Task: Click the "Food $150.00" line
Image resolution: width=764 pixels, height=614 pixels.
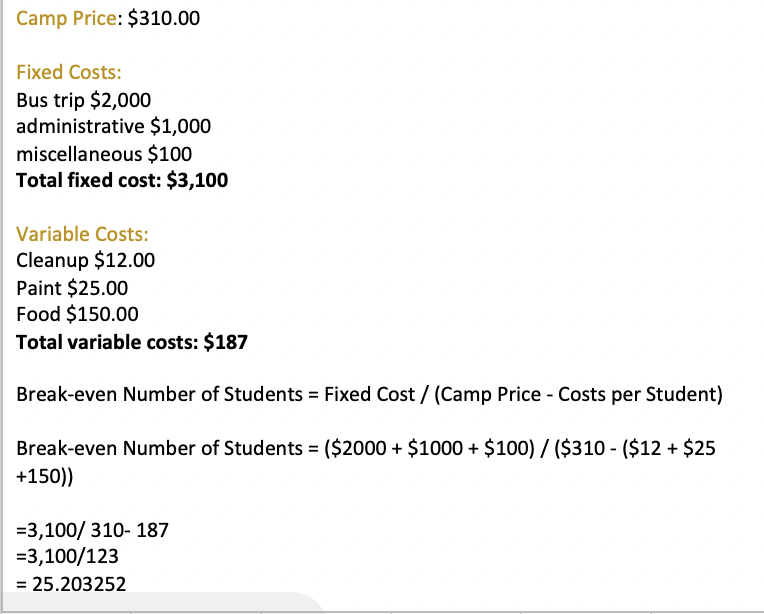Action: pyautogui.click(x=78, y=315)
